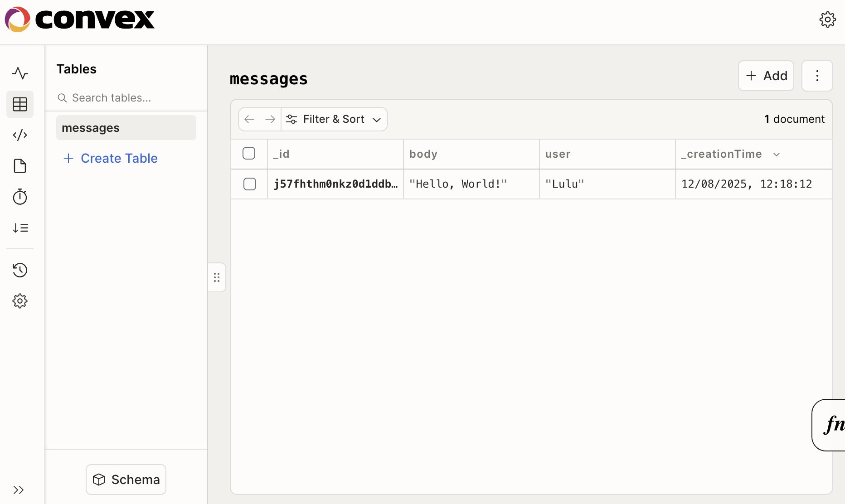Open the Files document icon
Image resolution: width=845 pixels, height=504 pixels.
click(x=20, y=166)
